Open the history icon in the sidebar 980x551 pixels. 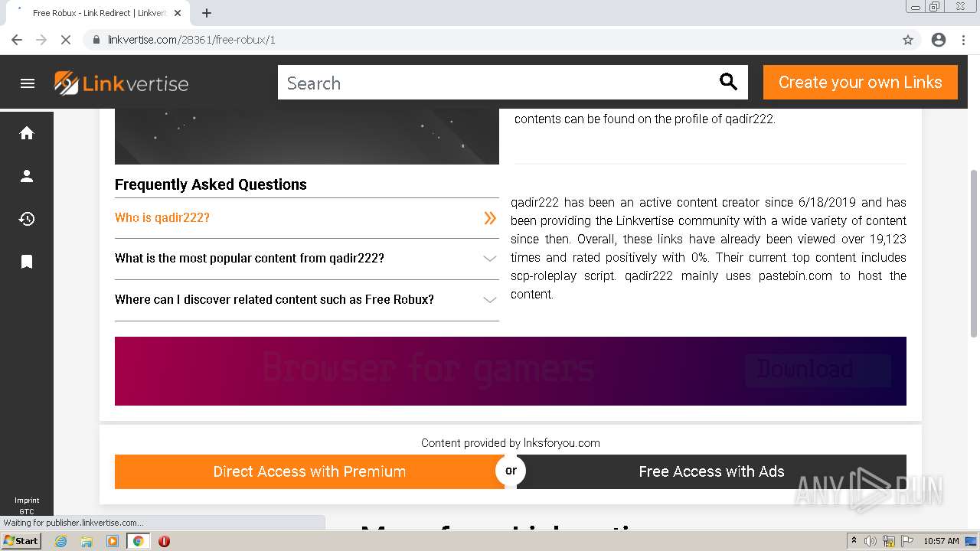(27, 219)
